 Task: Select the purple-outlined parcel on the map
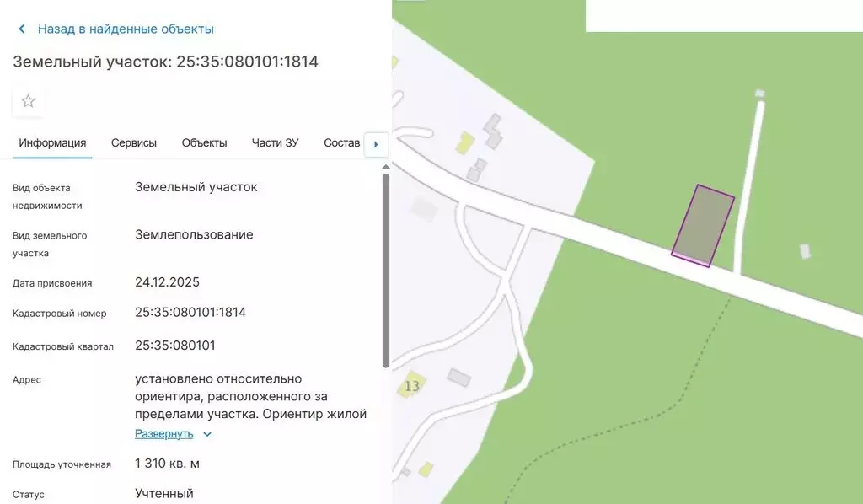[x=703, y=225]
